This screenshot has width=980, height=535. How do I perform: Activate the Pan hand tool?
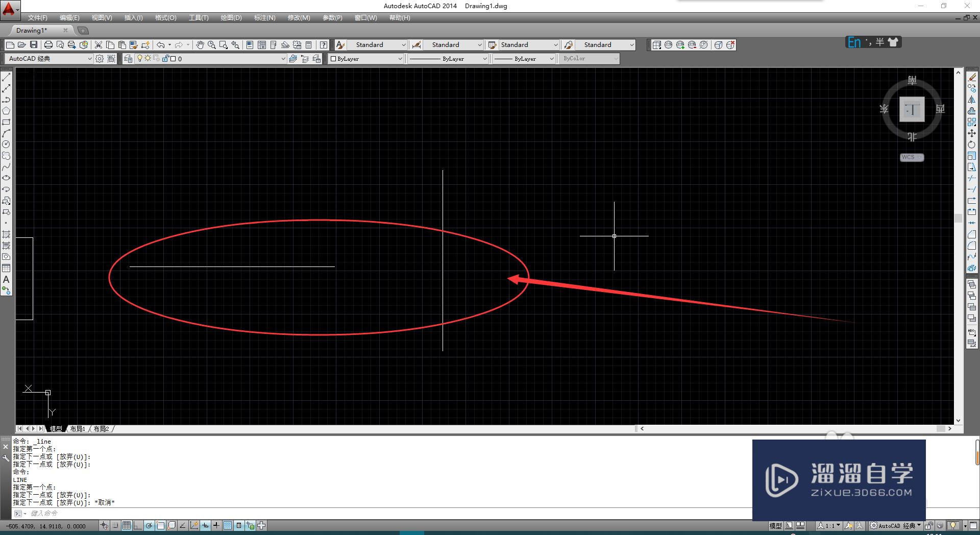point(200,45)
